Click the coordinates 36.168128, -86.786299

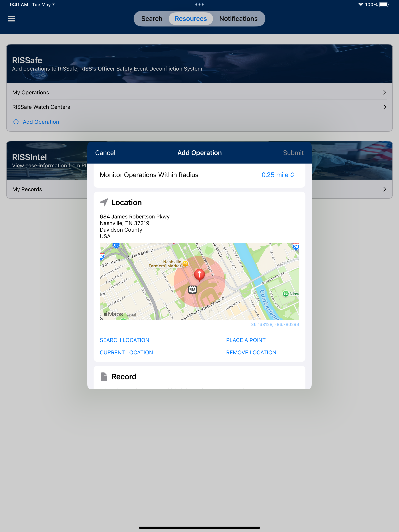(275, 324)
